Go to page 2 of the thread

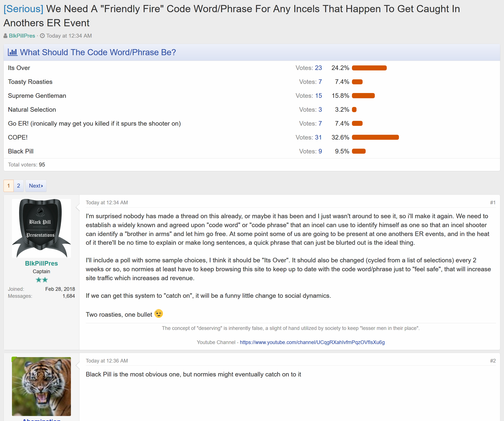click(18, 186)
